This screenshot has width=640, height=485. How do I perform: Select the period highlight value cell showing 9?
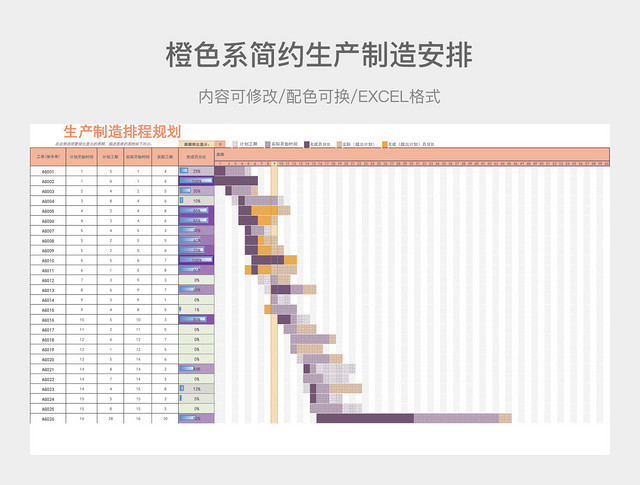tap(220, 144)
